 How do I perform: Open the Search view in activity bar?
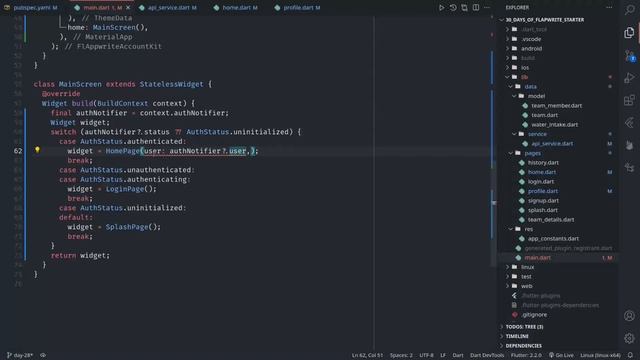pyautogui.click(x=629, y=10)
